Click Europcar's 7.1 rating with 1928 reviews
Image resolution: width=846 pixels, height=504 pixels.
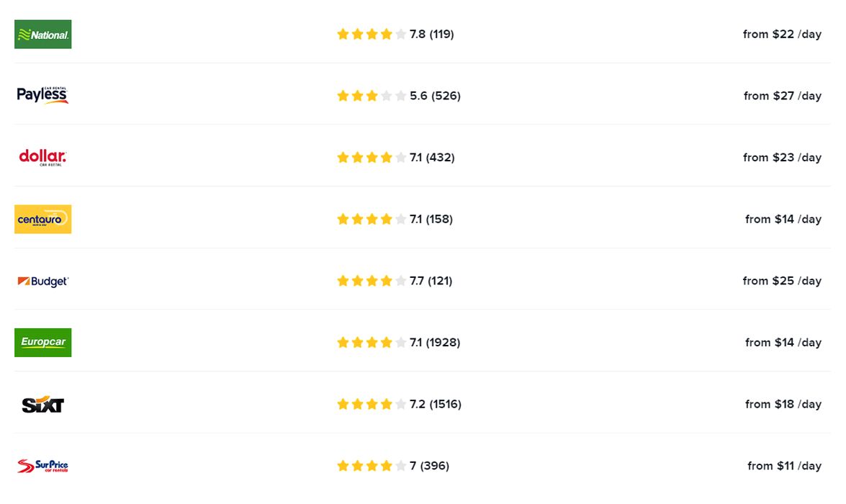pos(434,343)
